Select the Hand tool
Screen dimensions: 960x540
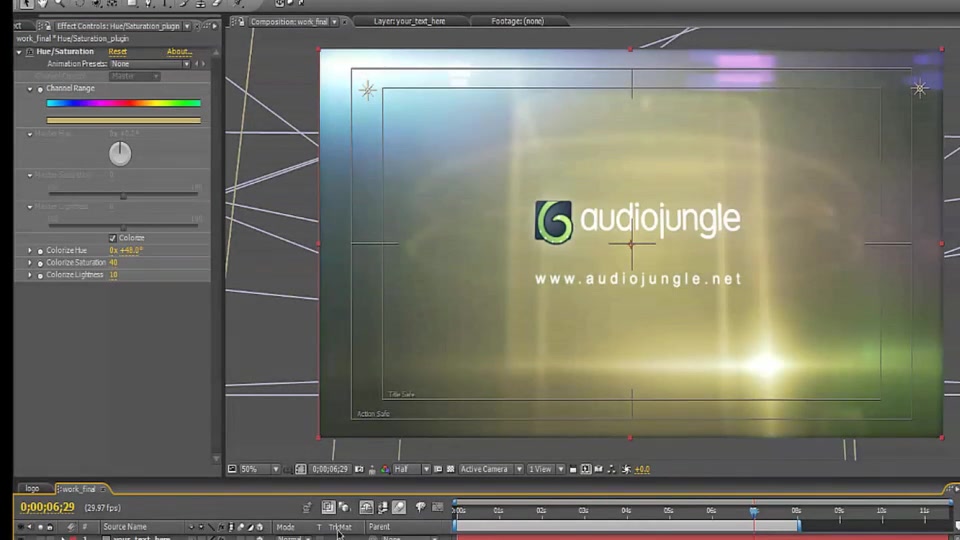point(42,3)
